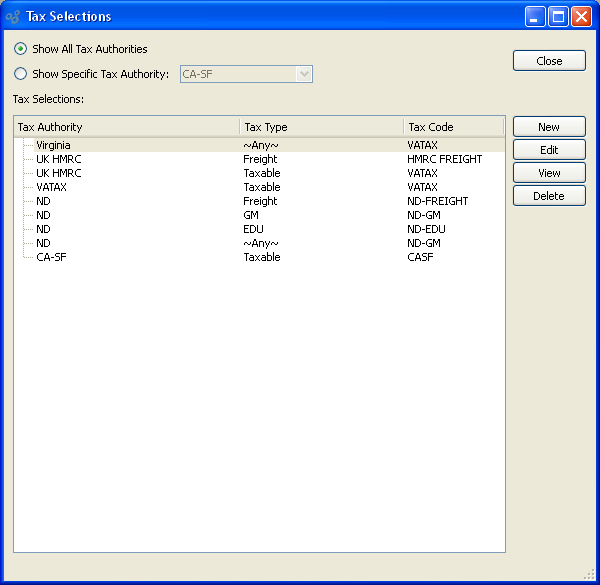Select the CA-SF Taxable row
The height and width of the screenshot is (585, 600).
coord(51,257)
